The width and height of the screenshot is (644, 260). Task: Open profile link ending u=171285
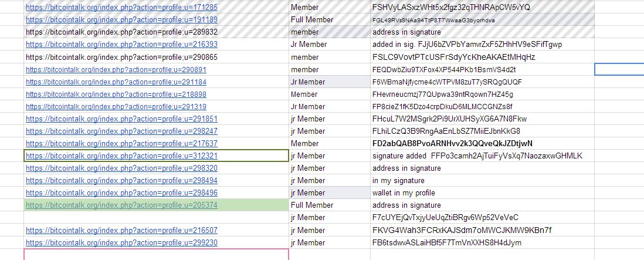click(x=121, y=8)
